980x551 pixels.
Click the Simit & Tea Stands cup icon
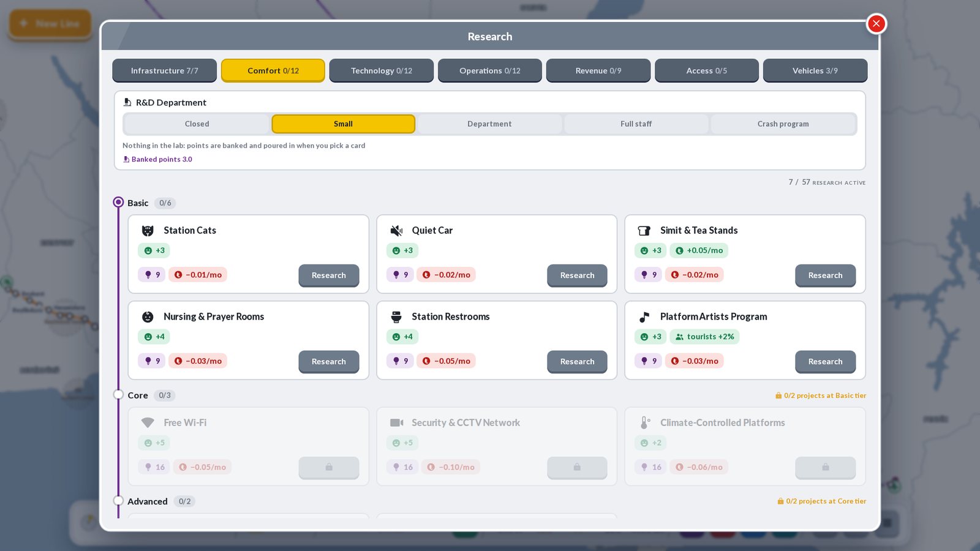644,231
